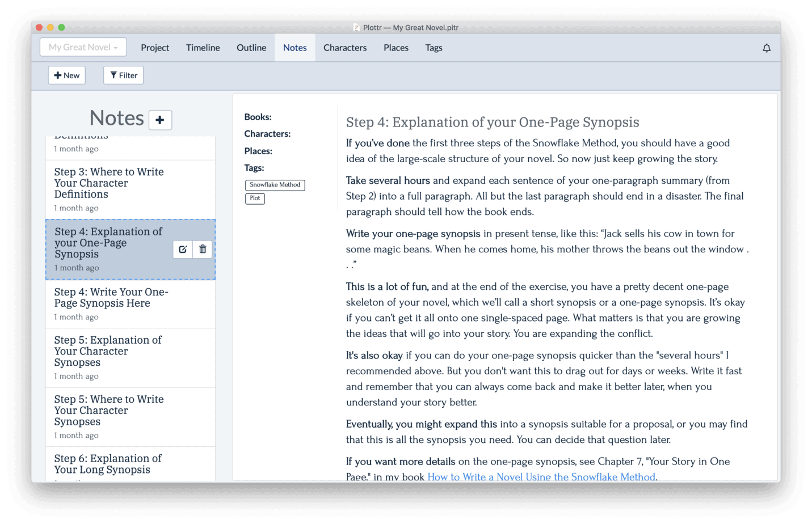Go to the Outline tab
Screen dimensions: 812x524
(x=251, y=48)
